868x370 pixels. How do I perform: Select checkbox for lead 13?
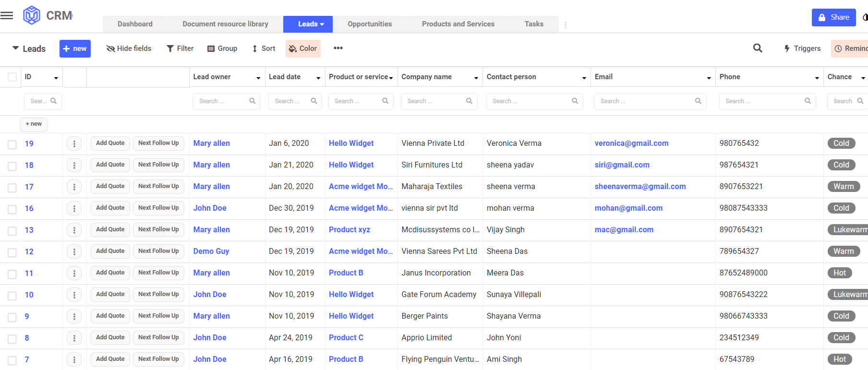(x=12, y=231)
